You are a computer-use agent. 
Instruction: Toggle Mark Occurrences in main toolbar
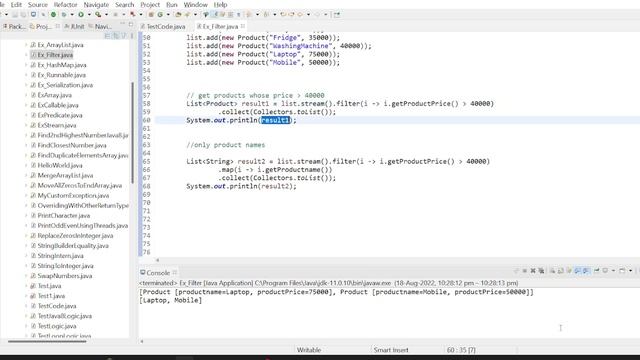click(214, 14)
